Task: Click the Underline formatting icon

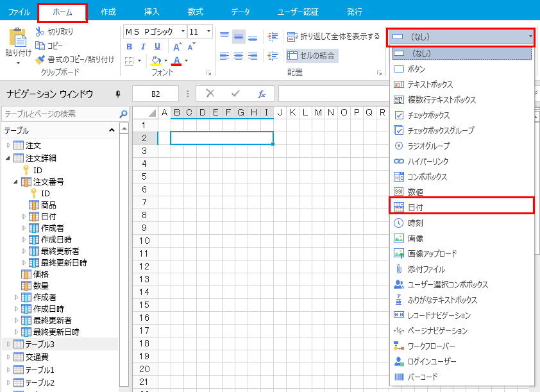Action: 157,46
